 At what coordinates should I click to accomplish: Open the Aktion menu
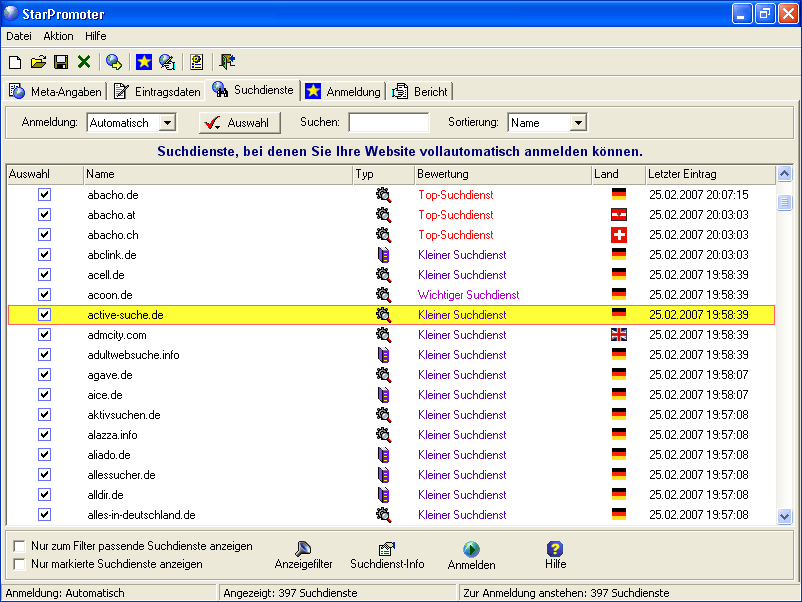(x=58, y=36)
